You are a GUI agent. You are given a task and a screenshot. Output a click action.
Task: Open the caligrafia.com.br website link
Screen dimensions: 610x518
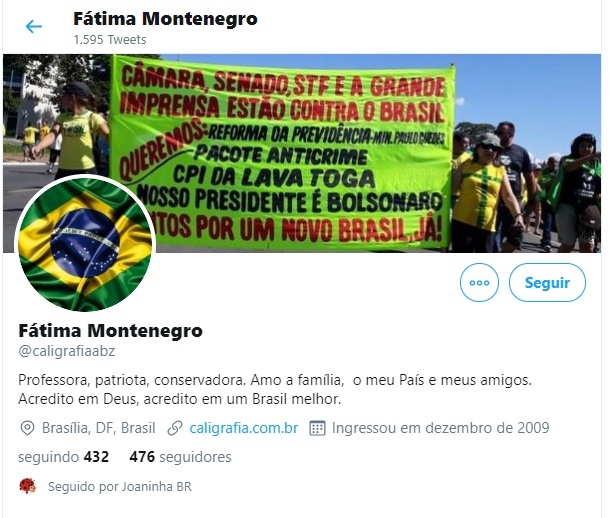pyautogui.click(x=244, y=428)
